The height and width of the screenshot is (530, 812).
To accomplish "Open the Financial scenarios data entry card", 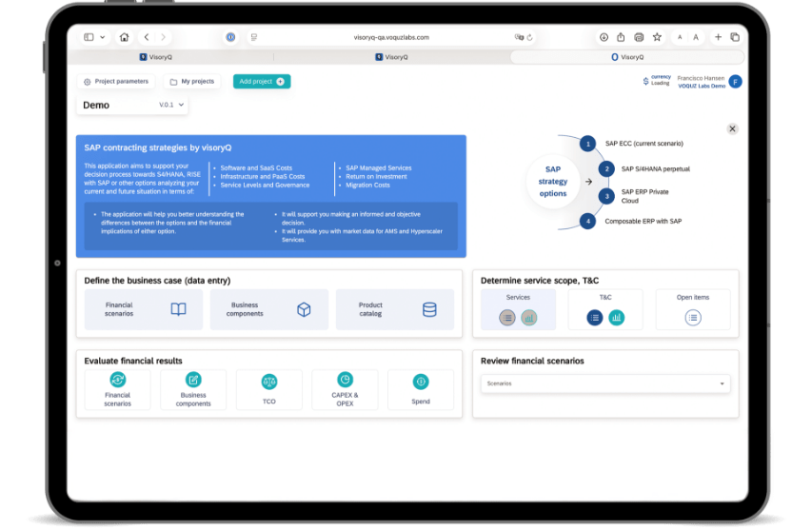I will (144, 309).
